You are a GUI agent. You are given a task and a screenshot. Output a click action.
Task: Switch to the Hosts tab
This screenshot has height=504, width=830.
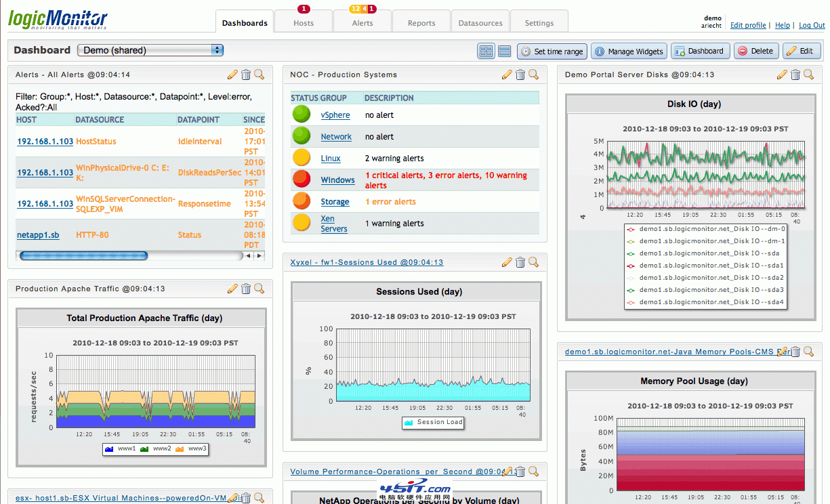[x=304, y=23]
